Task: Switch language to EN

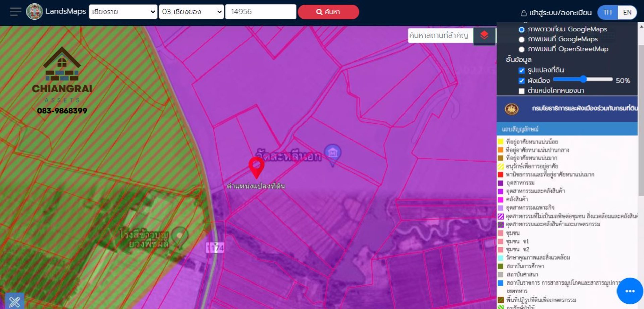Action: click(x=627, y=13)
